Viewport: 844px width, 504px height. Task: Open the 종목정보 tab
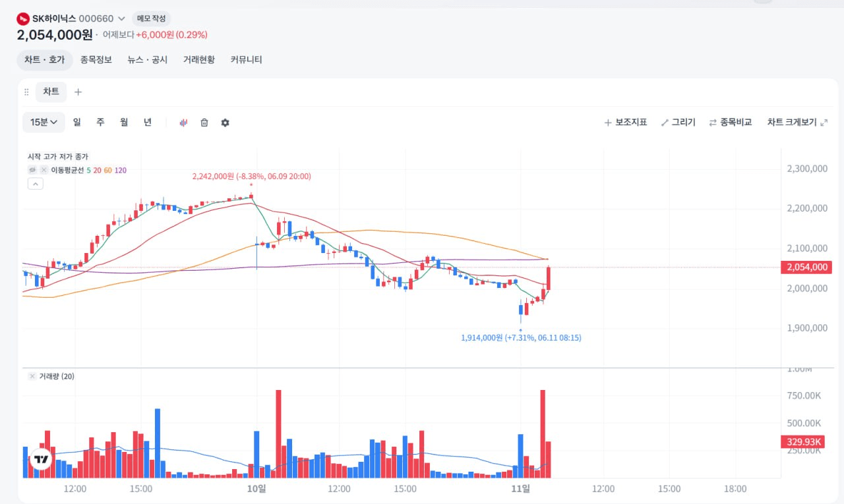(x=96, y=59)
